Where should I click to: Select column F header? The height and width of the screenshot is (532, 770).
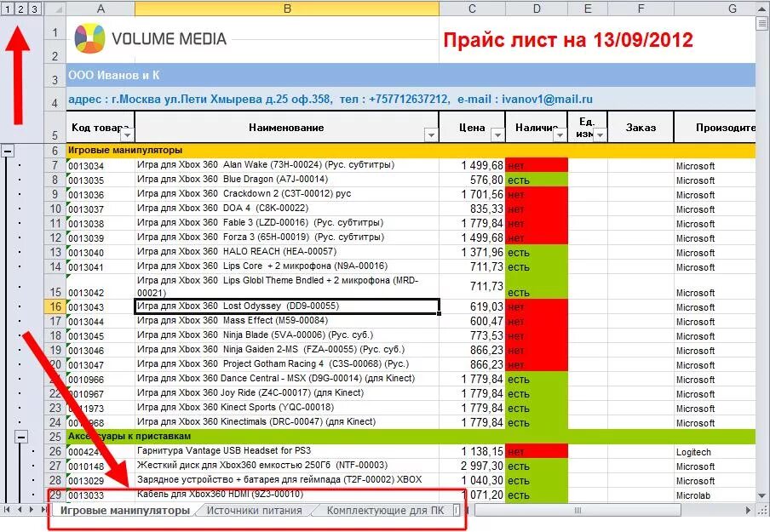click(x=641, y=9)
